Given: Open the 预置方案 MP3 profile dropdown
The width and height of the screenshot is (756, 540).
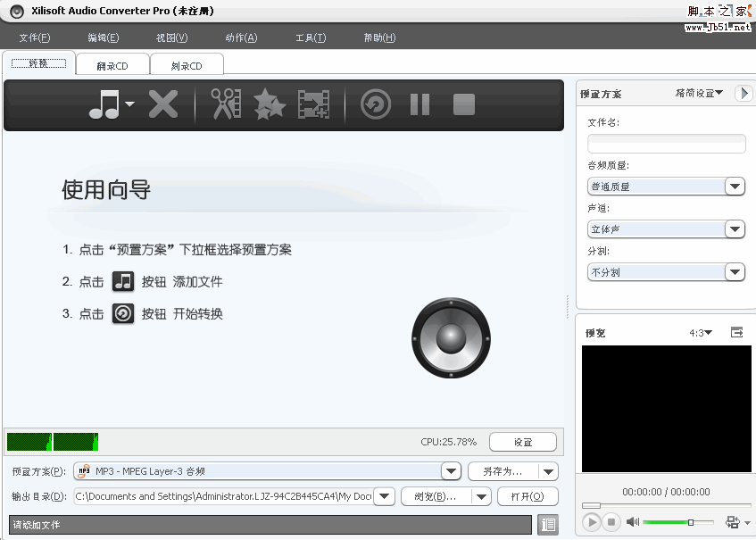Looking at the screenshot, I should pyautogui.click(x=451, y=471).
